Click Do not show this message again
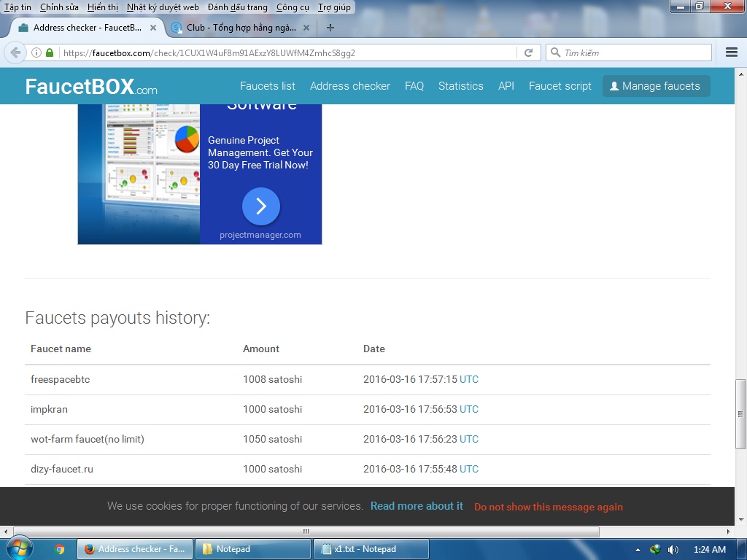Image resolution: width=747 pixels, height=560 pixels. click(549, 507)
